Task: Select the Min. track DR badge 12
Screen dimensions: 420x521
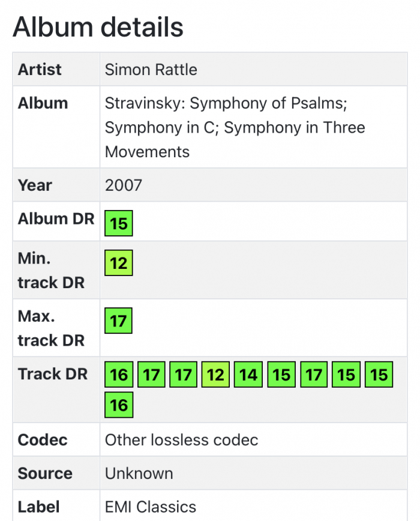Action: coord(119,263)
